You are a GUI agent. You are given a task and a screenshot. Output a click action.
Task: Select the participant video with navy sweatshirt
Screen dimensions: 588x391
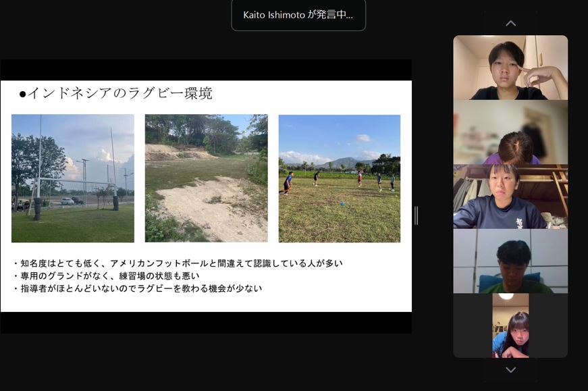point(510,197)
